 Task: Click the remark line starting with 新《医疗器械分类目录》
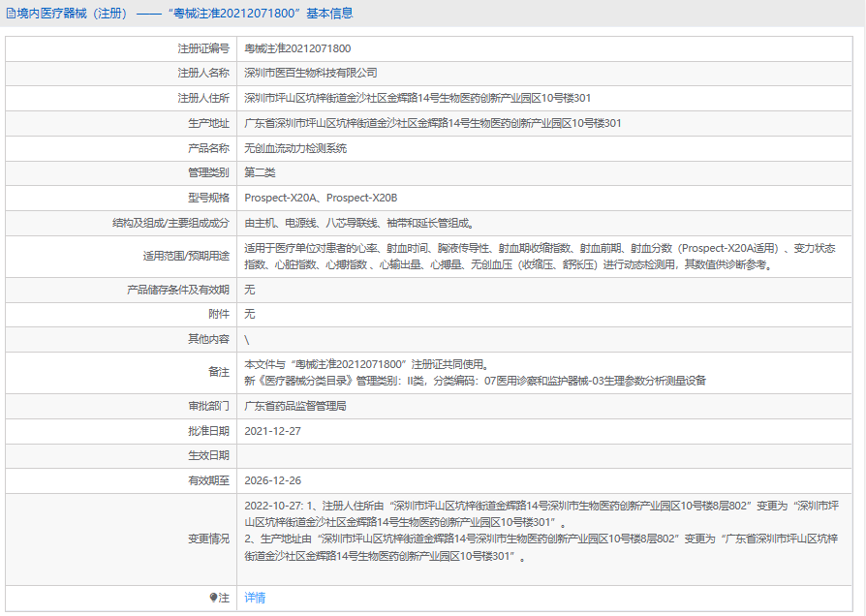tap(476, 381)
